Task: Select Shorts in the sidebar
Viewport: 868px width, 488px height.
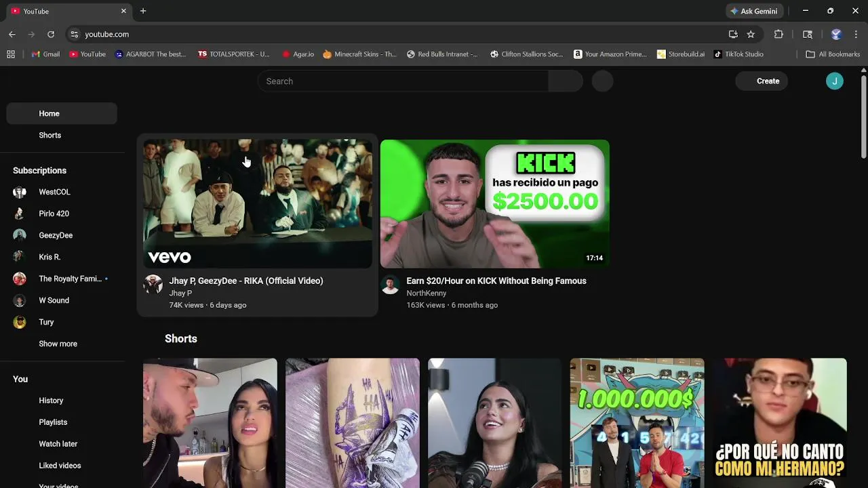Action: coord(62,135)
